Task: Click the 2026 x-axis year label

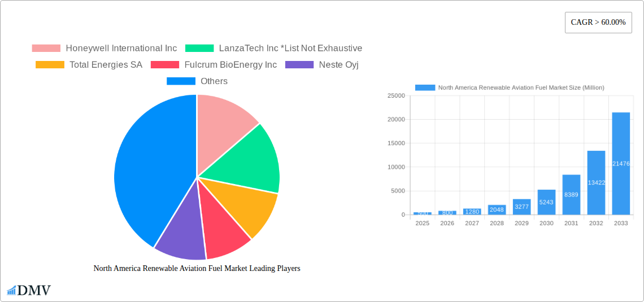Action: click(447, 223)
